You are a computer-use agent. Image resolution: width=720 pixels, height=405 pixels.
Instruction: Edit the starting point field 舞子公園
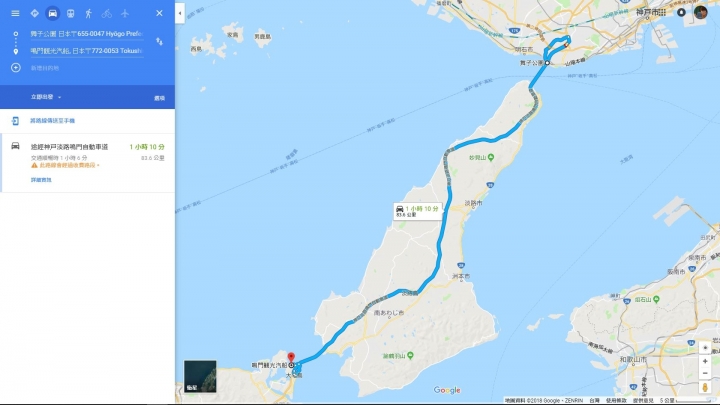click(x=87, y=34)
